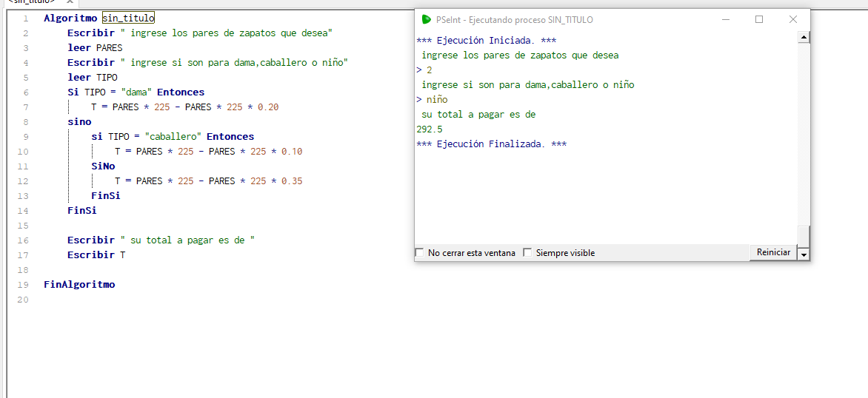Click the 'Si TIPO = "dama" Entonces' line

tap(136, 92)
